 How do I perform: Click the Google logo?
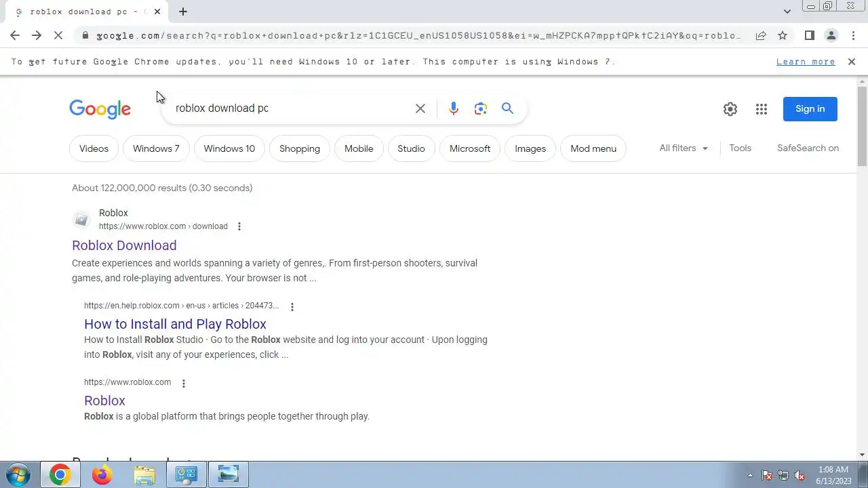pyautogui.click(x=100, y=109)
